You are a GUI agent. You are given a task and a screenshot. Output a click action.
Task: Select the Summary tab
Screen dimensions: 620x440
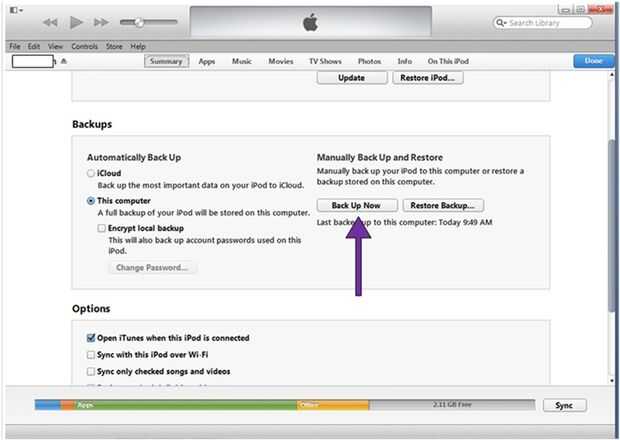(x=166, y=61)
